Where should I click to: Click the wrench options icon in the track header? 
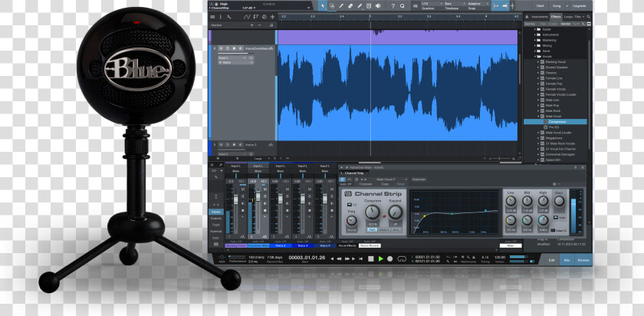pyautogui.click(x=228, y=17)
